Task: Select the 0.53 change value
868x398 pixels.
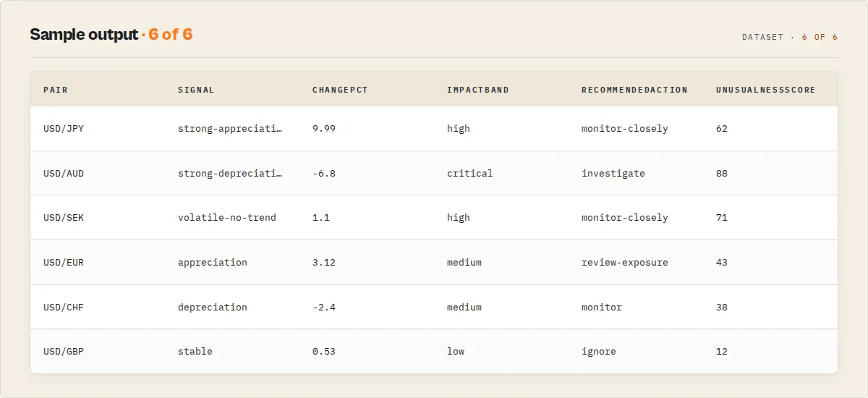Action: click(x=324, y=351)
